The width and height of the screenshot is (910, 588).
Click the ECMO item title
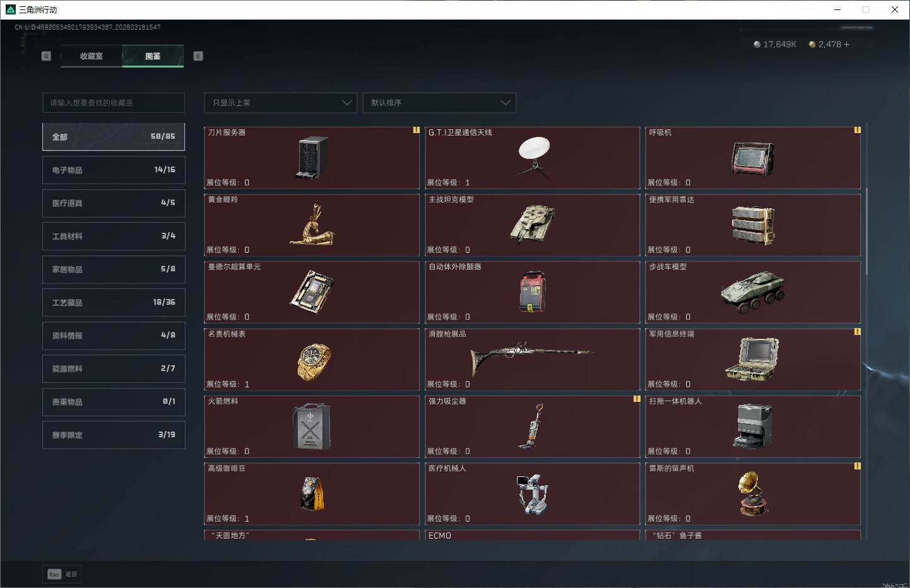tap(440, 536)
